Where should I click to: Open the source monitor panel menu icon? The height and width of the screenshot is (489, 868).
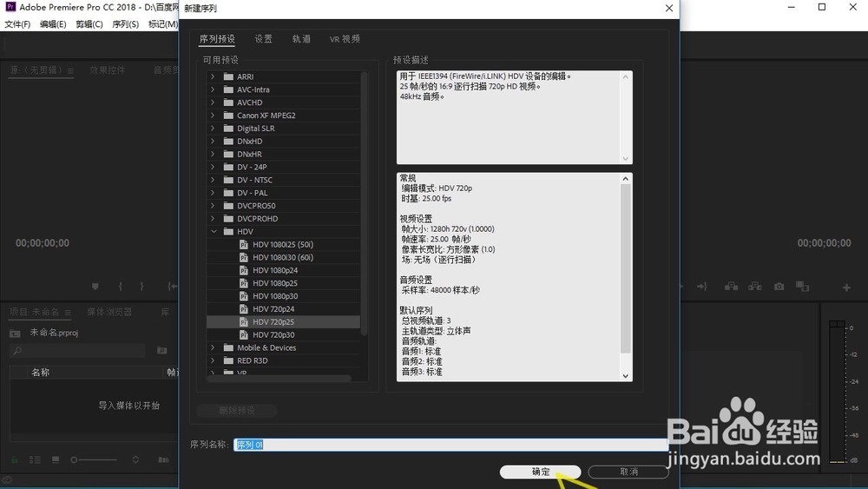click(x=70, y=71)
